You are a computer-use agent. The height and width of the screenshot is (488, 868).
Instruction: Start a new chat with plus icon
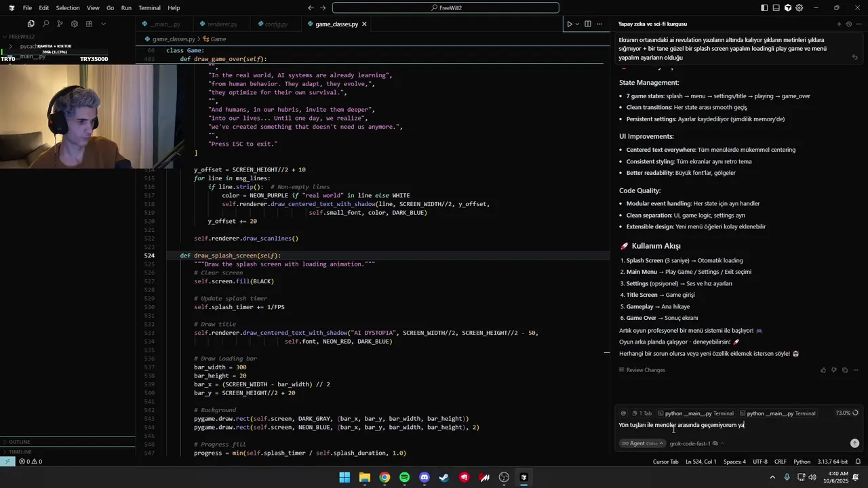point(839,24)
